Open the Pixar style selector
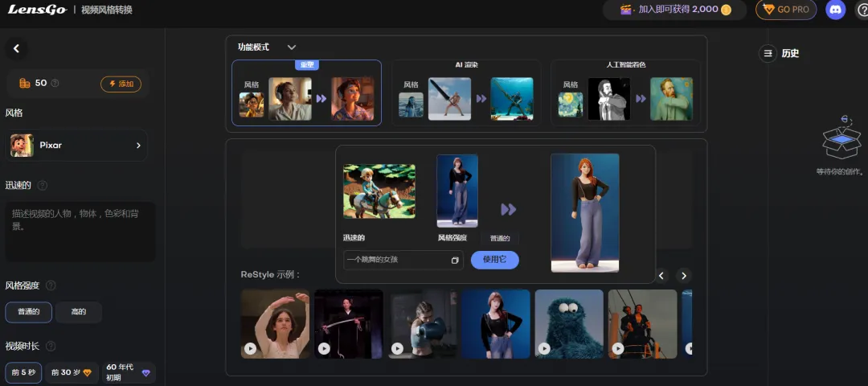The image size is (868, 386). pyautogui.click(x=77, y=145)
